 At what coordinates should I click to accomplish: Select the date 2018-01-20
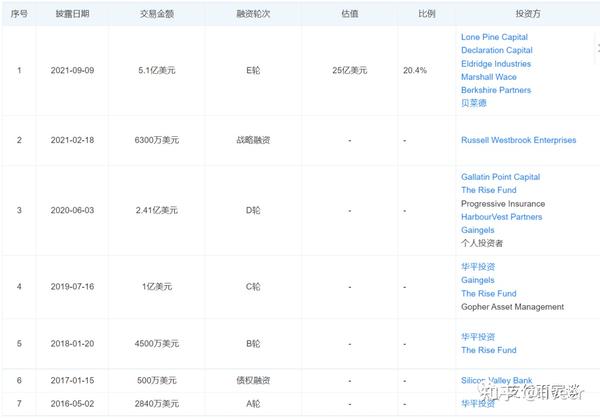pos(72,343)
